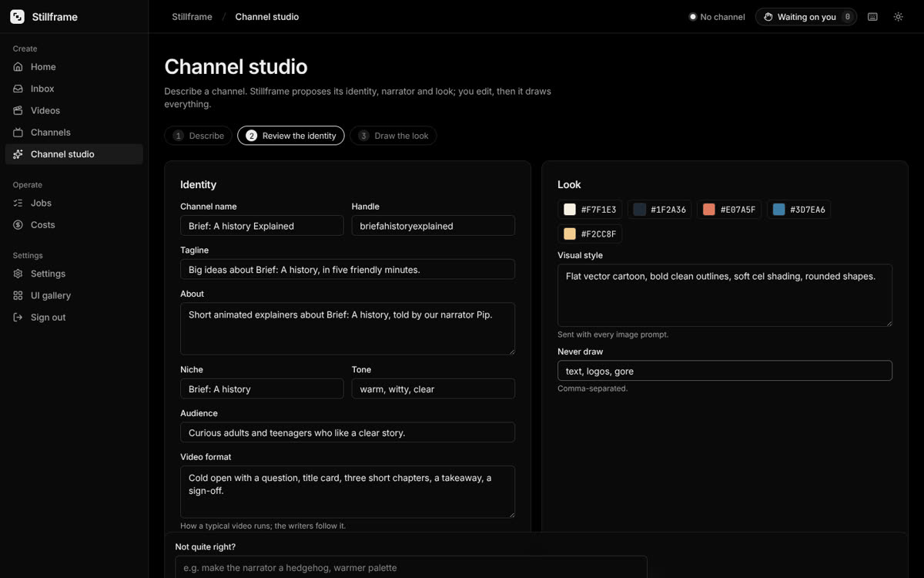Click the Stillframe logo icon
The width and height of the screenshot is (924, 578).
pyautogui.click(x=17, y=17)
